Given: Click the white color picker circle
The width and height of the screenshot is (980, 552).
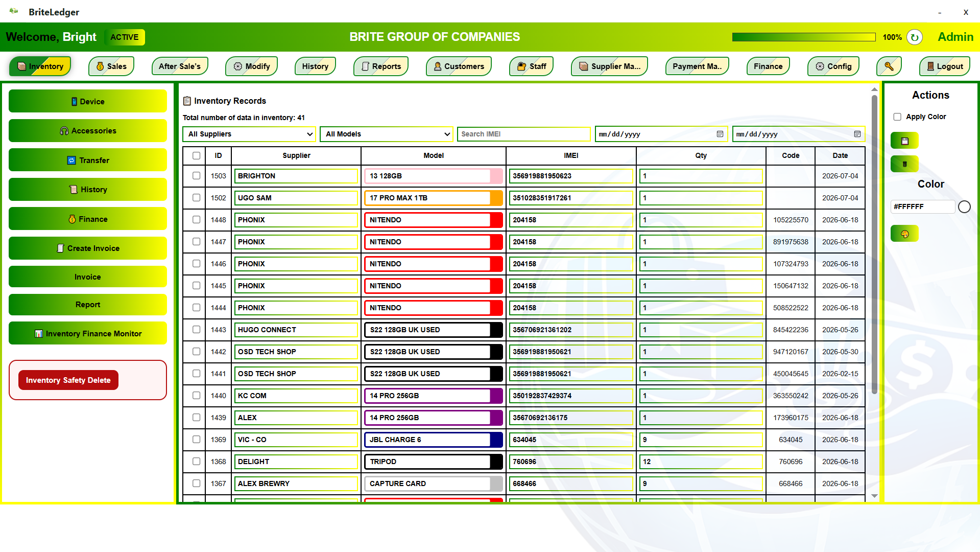Looking at the screenshot, I should (964, 207).
